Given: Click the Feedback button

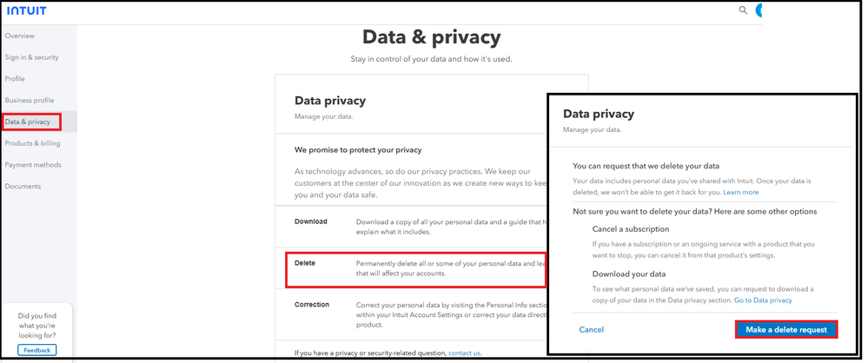Looking at the screenshot, I should [x=37, y=350].
